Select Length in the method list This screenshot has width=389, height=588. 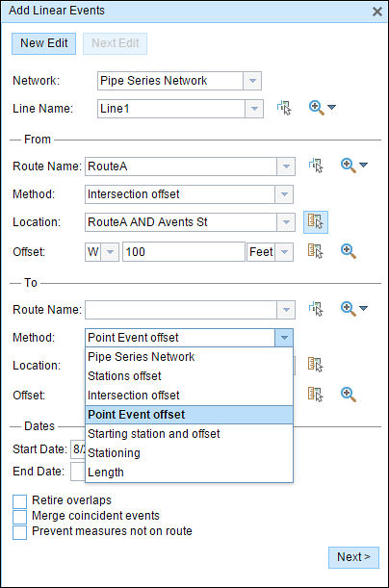pos(189,473)
